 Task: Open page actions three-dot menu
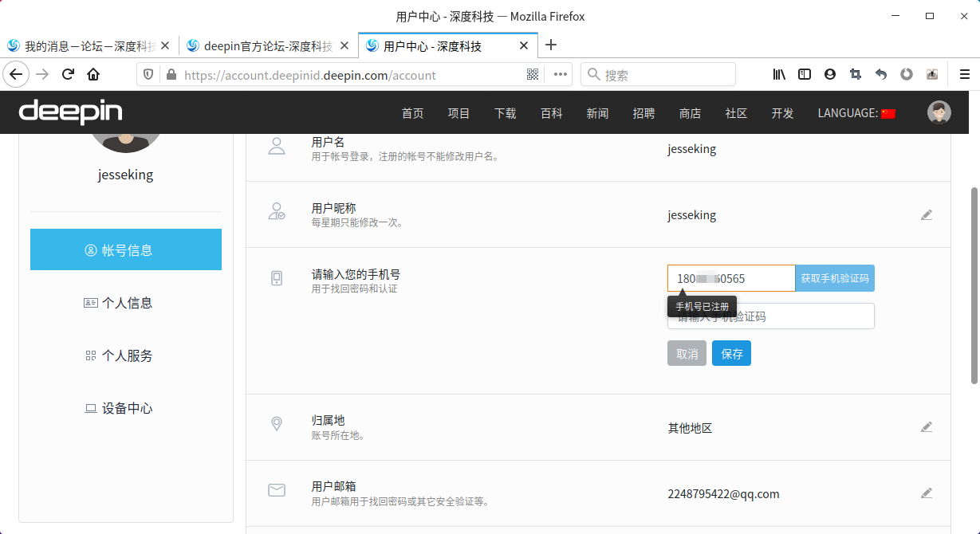[x=561, y=74]
